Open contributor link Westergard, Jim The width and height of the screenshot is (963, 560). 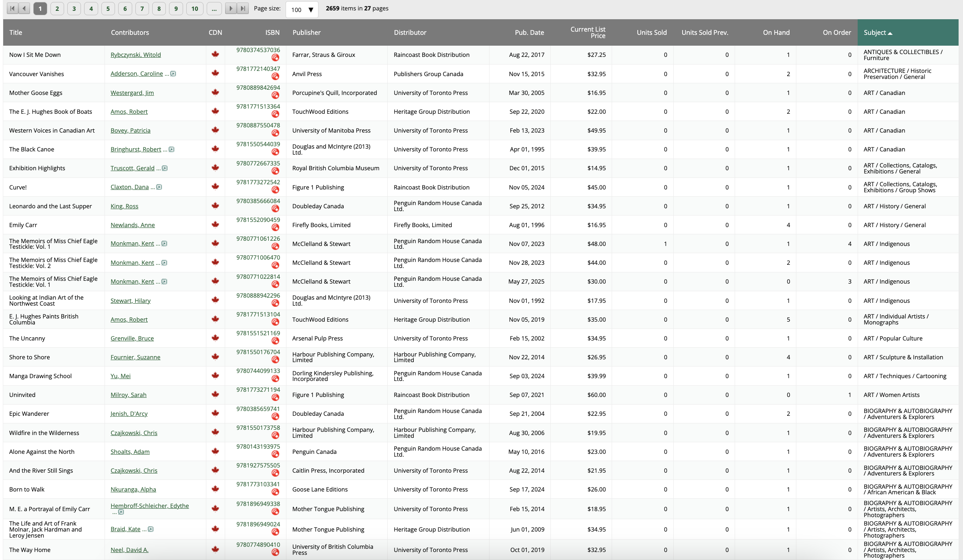pyautogui.click(x=132, y=93)
